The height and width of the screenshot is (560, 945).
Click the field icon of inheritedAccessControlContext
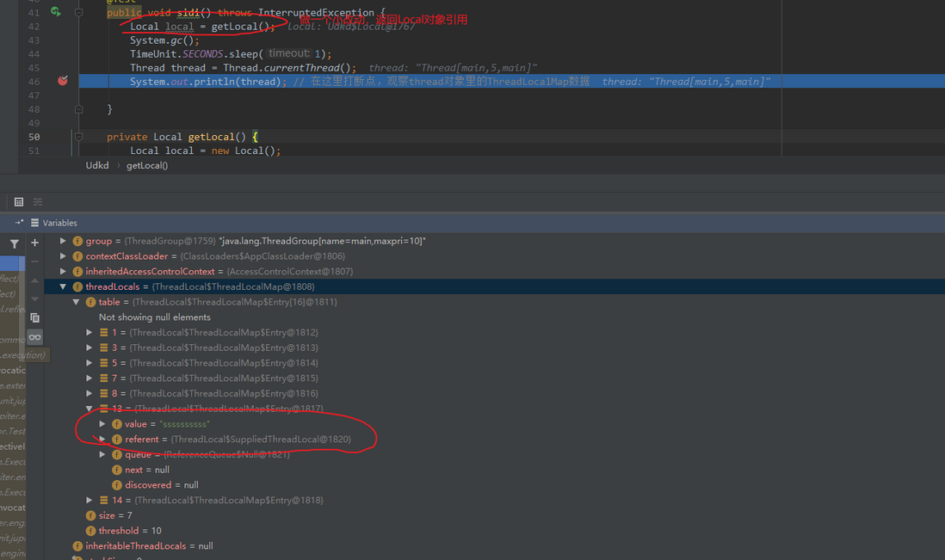click(x=77, y=272)
